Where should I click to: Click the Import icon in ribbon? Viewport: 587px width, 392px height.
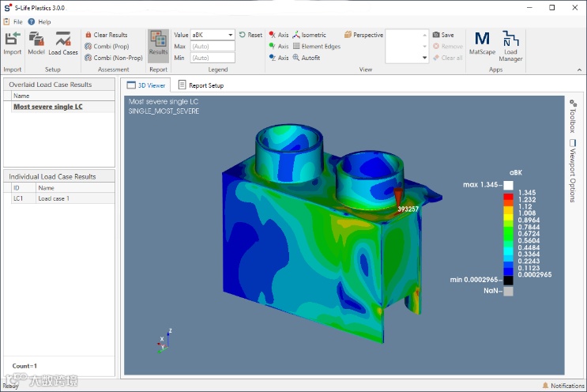(13, 43)
